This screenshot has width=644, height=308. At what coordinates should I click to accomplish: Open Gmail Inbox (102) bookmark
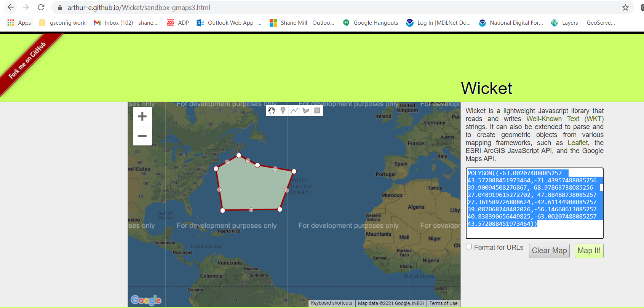126,23
